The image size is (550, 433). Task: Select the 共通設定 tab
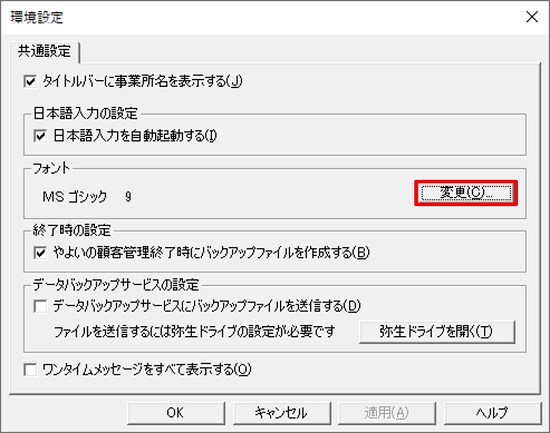(x=45, y=51)
